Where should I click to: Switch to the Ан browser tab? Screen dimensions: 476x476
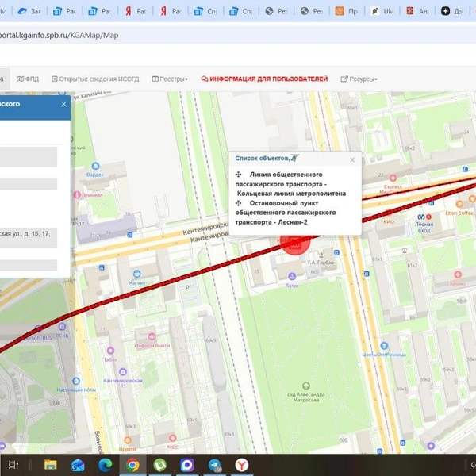coord(417,11)
